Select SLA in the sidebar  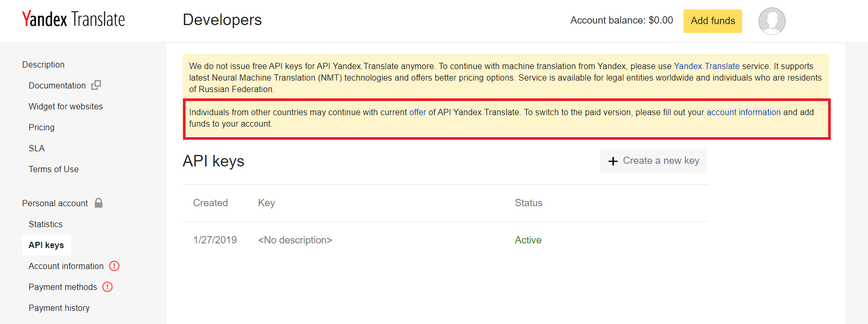pos(37,148)
